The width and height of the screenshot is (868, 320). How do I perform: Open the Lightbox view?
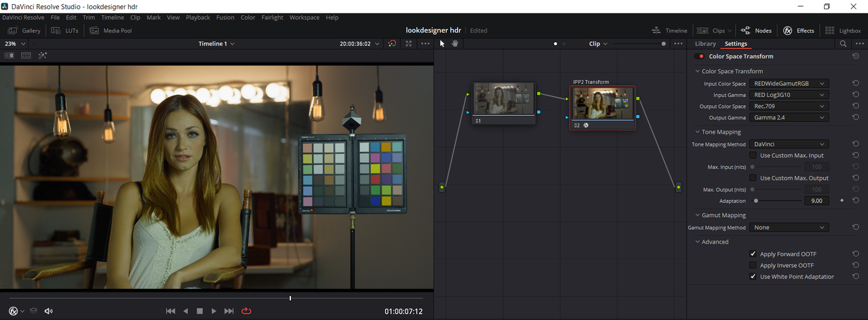(843, 31)
